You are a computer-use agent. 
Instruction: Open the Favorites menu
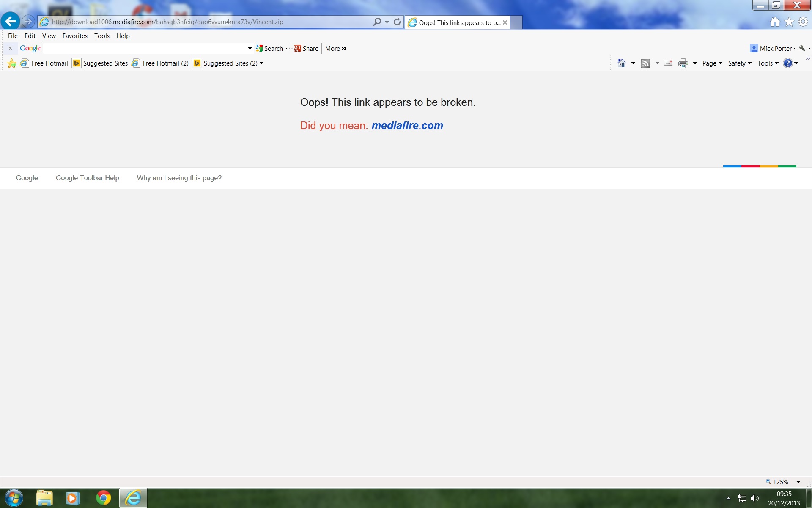[75, 36]
